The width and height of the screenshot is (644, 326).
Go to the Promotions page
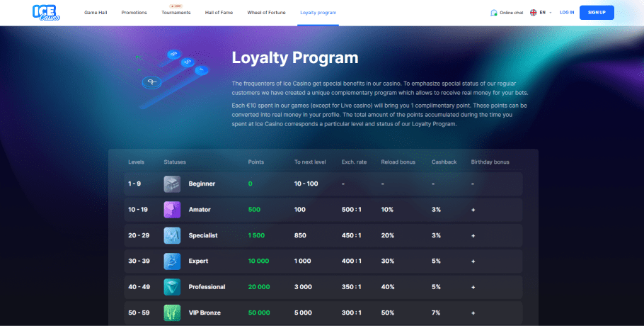pos(134,13)
